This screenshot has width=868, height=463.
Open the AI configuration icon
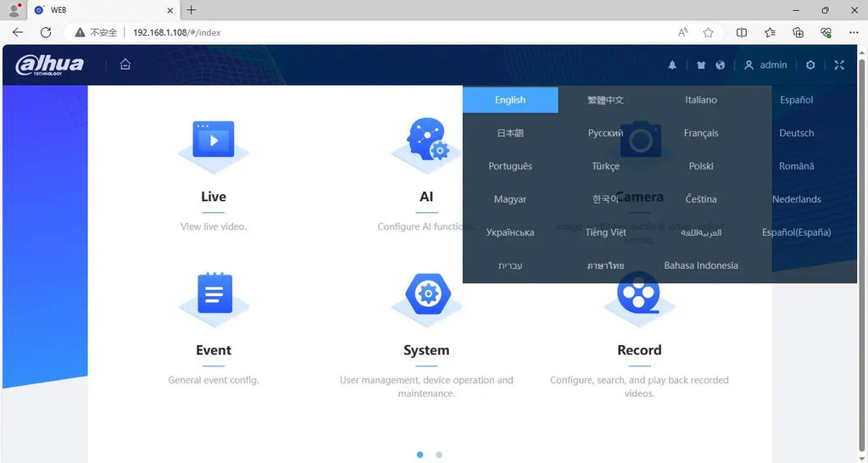point(426,141)
